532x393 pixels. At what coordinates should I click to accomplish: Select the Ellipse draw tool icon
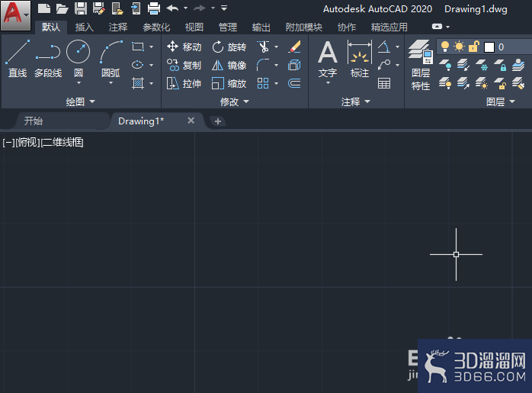point(138,65)
